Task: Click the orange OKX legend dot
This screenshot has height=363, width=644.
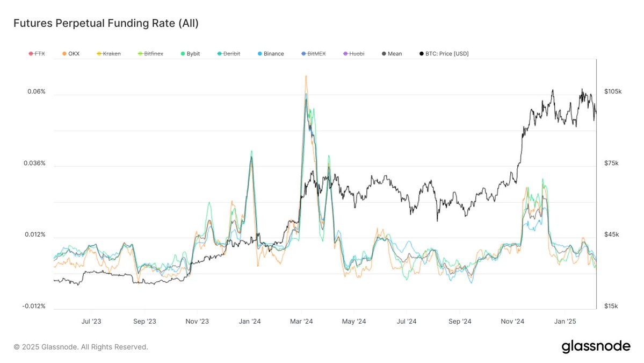Action: (64, 53)
